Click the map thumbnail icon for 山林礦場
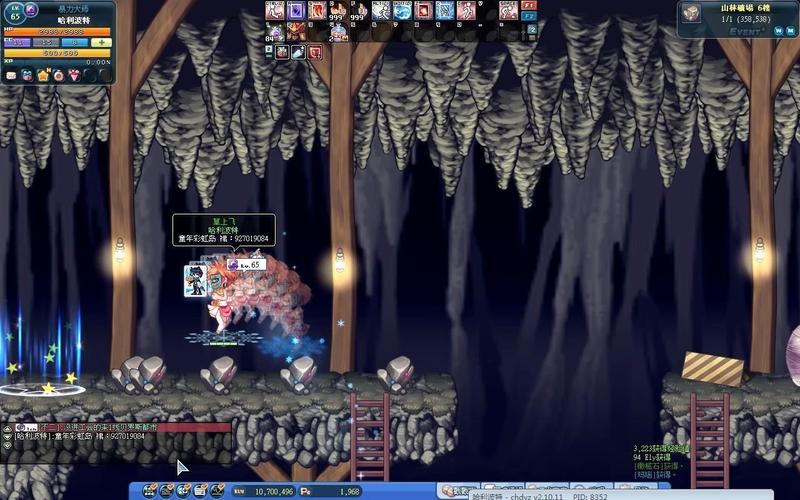This screenshot has width=800, height=500. tap(692, 13)
